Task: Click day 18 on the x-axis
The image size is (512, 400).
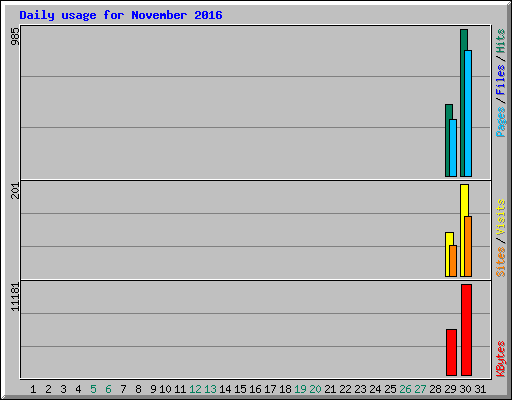Action: point(285,389)
